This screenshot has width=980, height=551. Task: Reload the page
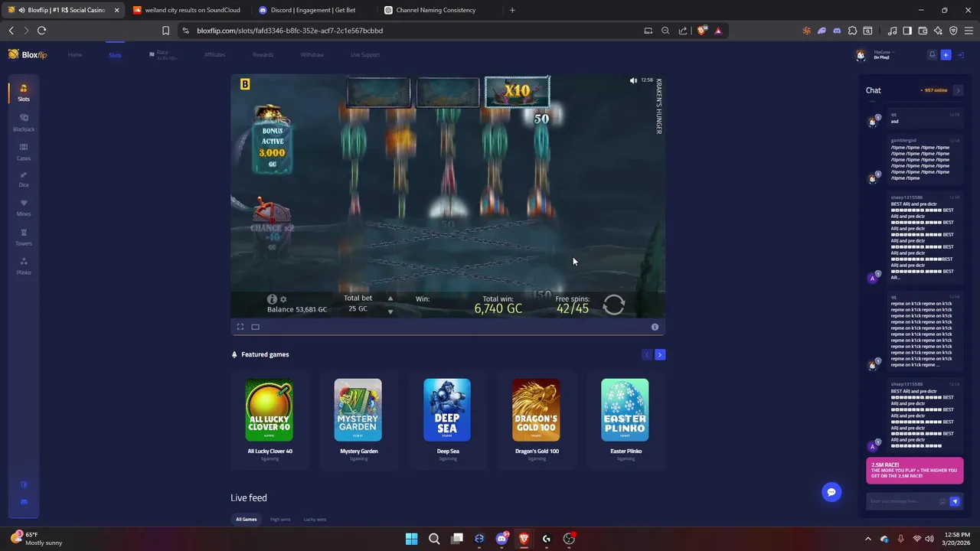(x=41, y=31)
